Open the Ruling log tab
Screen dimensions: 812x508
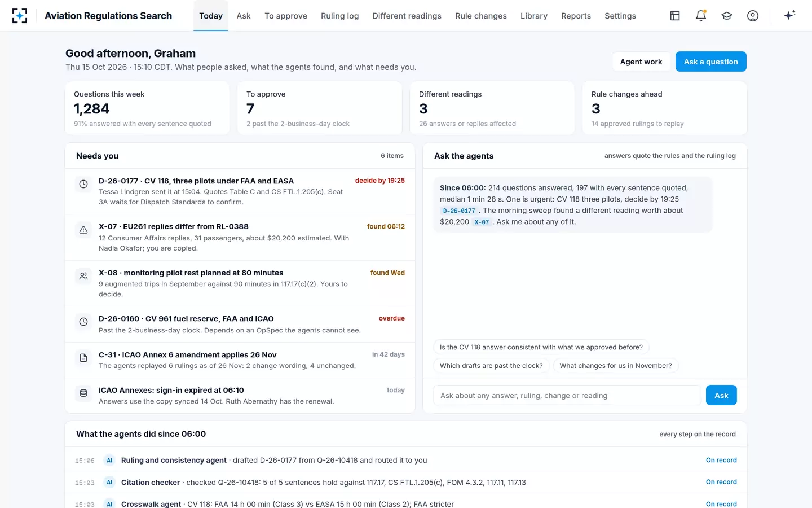[x=340, y=16]
